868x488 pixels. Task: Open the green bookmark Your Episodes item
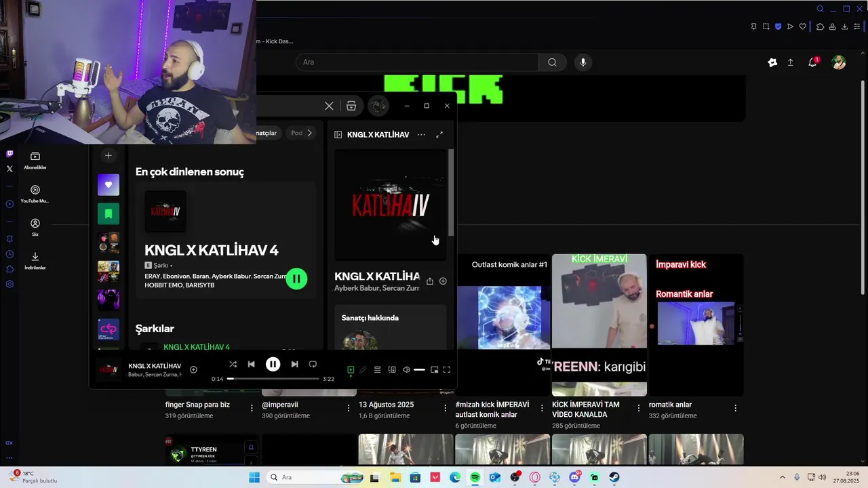tap(108, 213)
